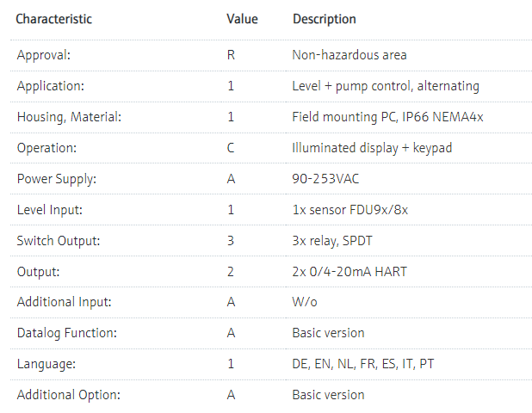This screenshot has height=413, width=532.
Task: Click the Value column header
Action: tap(242, 19)
